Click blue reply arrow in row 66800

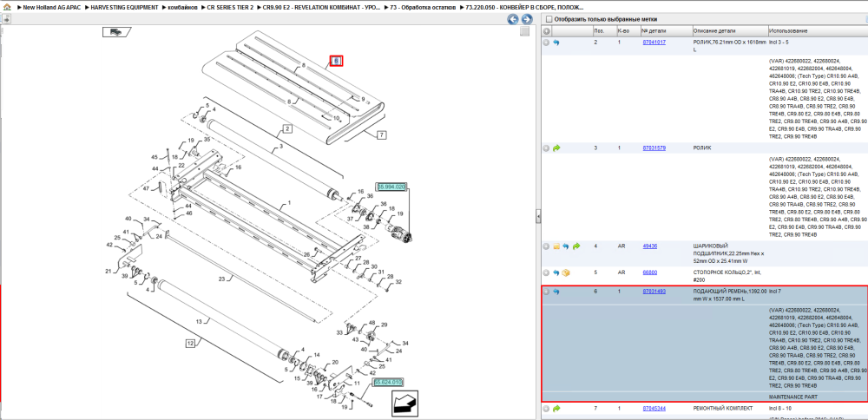coord(556,272)
